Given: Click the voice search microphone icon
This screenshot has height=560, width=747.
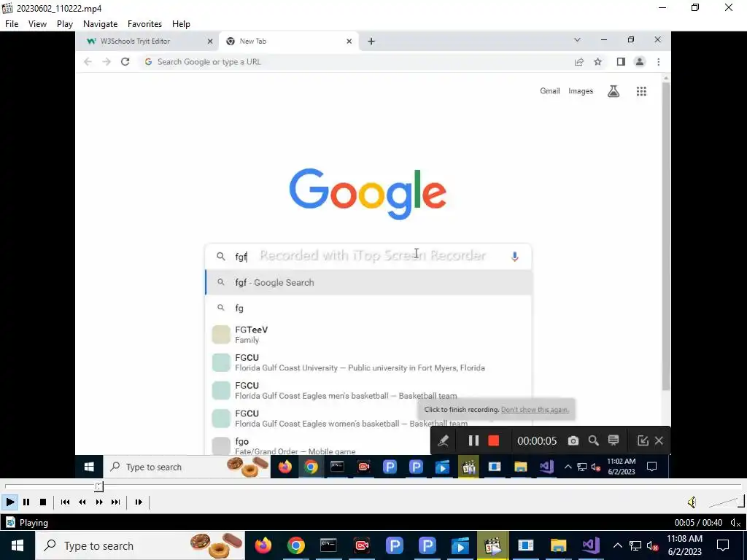Looking at the screenshot, I should point(514,256).
